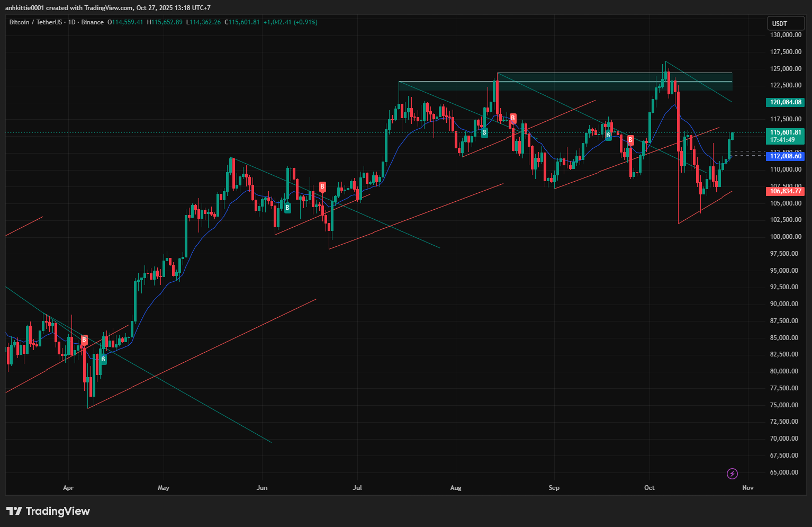Select the green B marker in June
The image size is (812, 527).
tap(287, 208)
